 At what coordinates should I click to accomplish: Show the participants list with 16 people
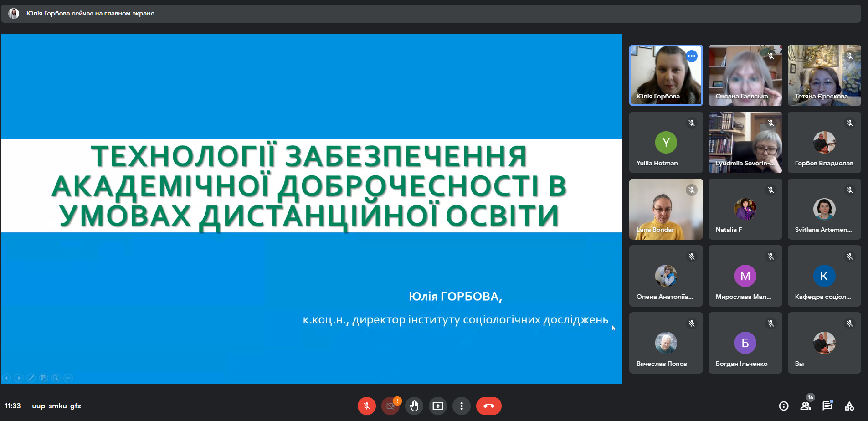tap(805, 406)
